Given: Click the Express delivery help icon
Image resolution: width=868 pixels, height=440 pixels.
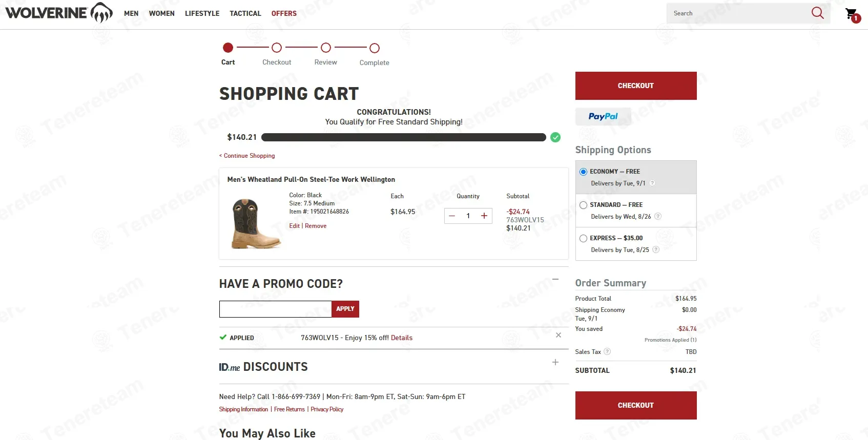Looking at the screenshot, I should [656, 249].
